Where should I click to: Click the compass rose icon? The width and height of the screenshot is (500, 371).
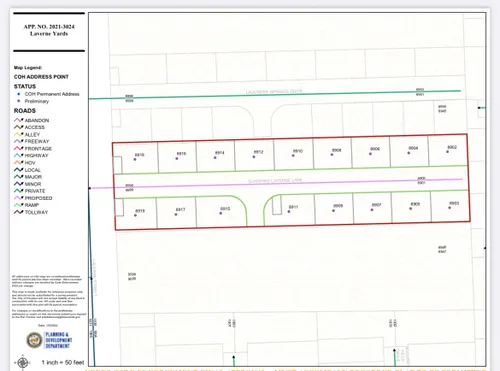pyautogui.click(x=22, y=362)
